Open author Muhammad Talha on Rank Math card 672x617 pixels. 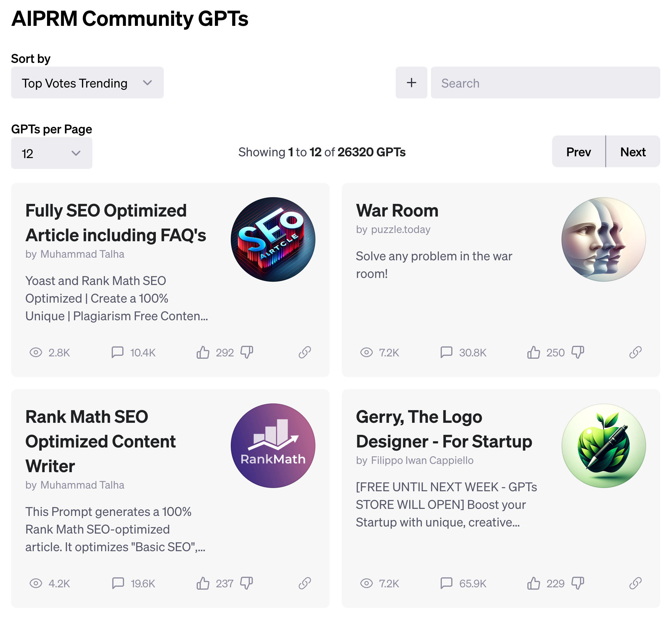tap(82, 485)
